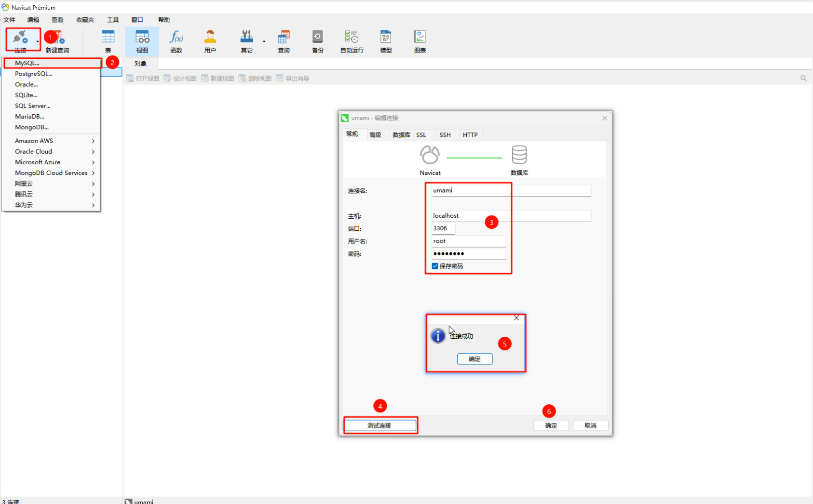Open the User toolbar icon
Screen dimensions: 813x504
pos(210,37)
